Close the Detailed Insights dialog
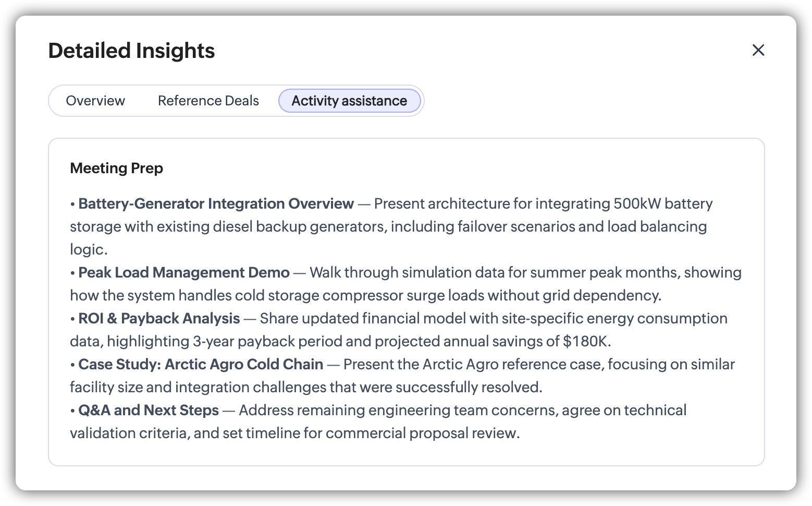The width and height of the screenshot is (812, 506). tap(758, 50)
